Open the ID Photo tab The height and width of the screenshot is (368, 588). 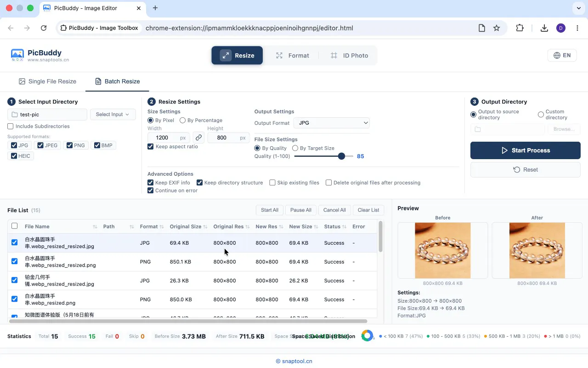350,55
